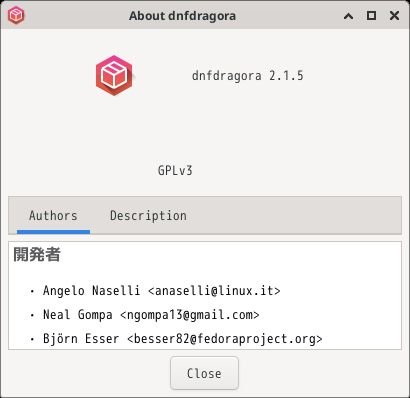Select the Björn Esser author entry
This screenshot has width=410, height=398.
tap(183, 339)
